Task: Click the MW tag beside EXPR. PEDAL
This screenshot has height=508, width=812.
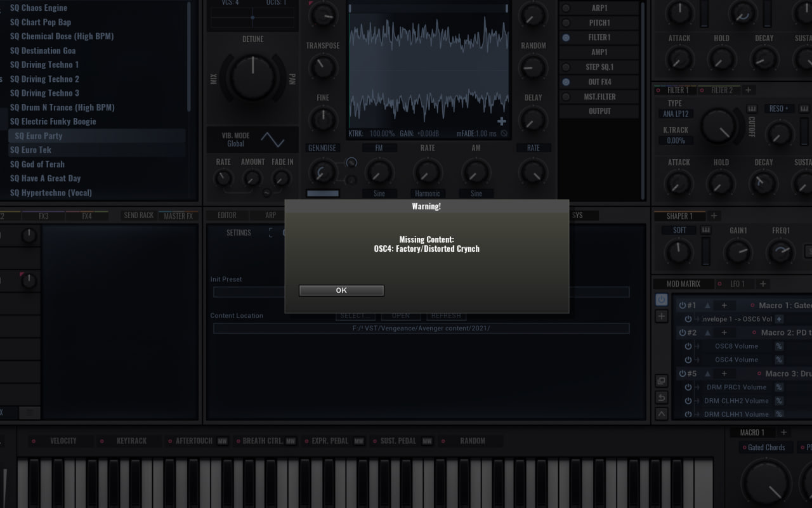Action: [x=358, y=441]
